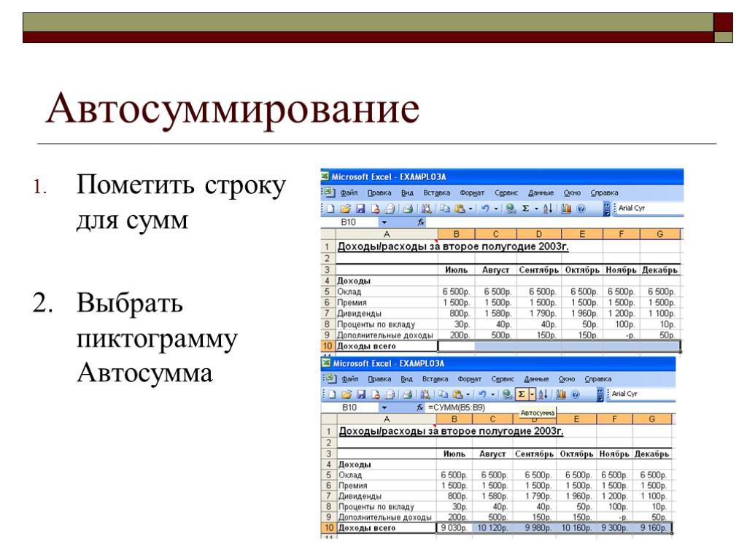Image resolution: width=747 pixels, height=560 pixels.
Task: Click the Chart Wizard icon in upper Excel toolbar
Action: (566, 209)
